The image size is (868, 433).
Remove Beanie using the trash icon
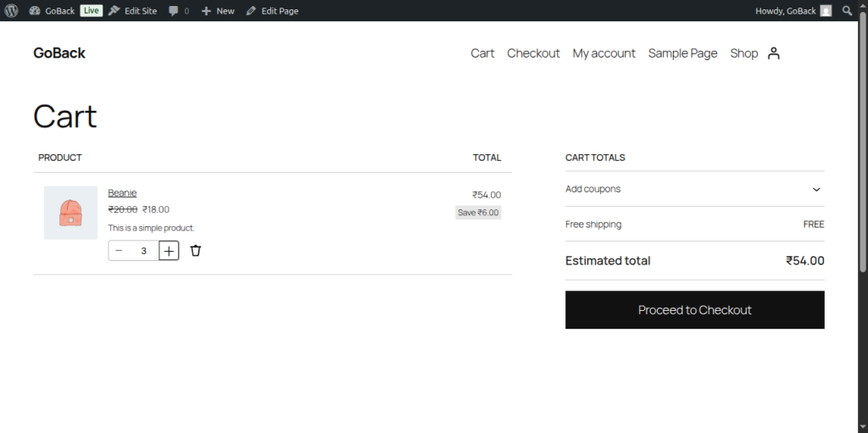[x=196, y=251]
